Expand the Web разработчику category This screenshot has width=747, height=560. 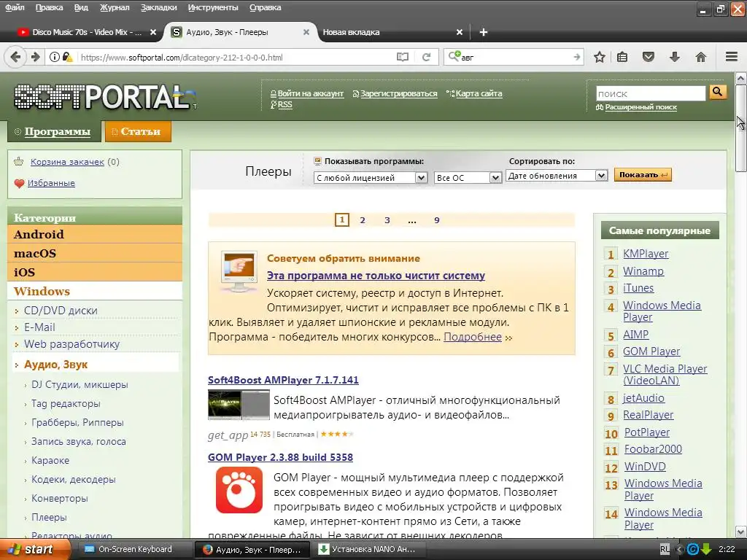click(71, 344)
